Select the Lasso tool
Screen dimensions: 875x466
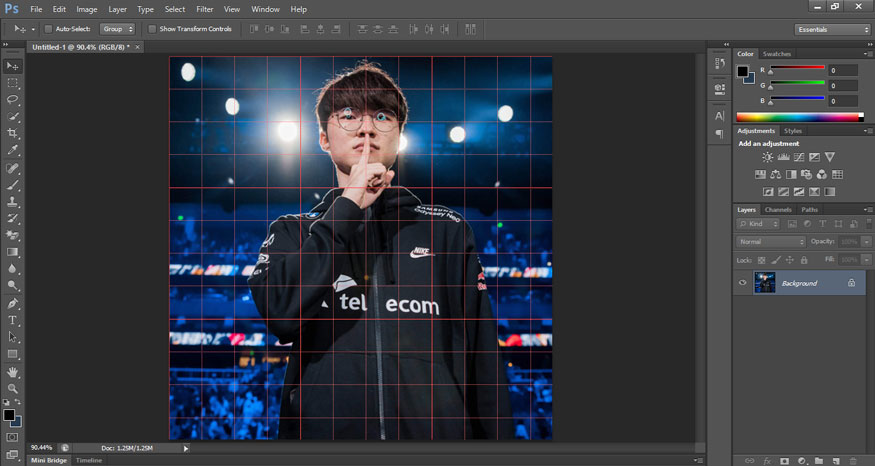(x=12, y=99)
